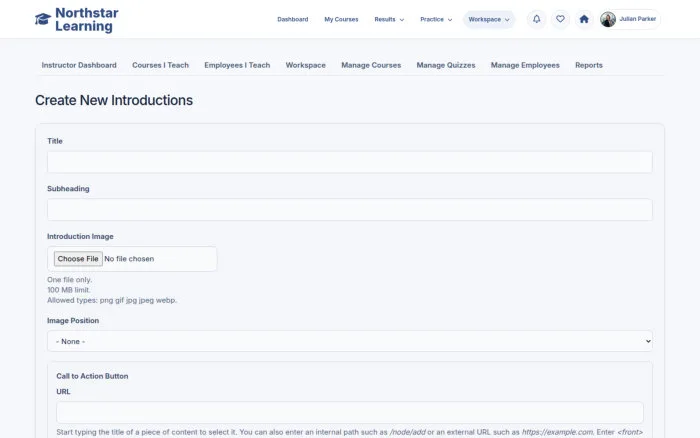Switch to Courses I Teach tab

click(x=160, y=65)
